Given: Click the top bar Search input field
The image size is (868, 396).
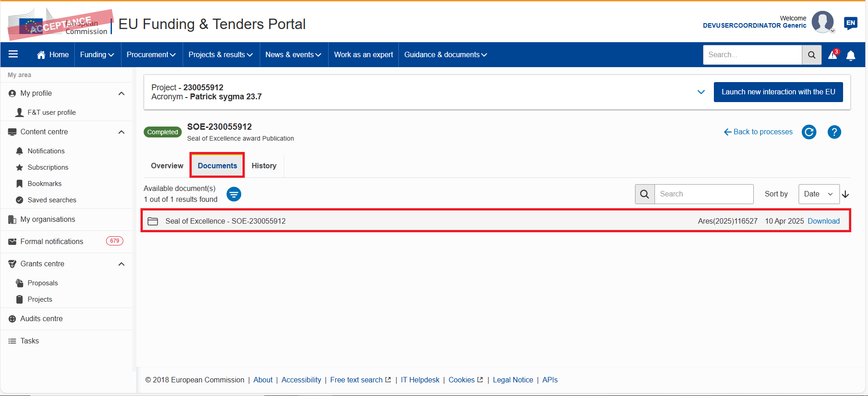Looking at the screenshot, I should click(752, 55).
